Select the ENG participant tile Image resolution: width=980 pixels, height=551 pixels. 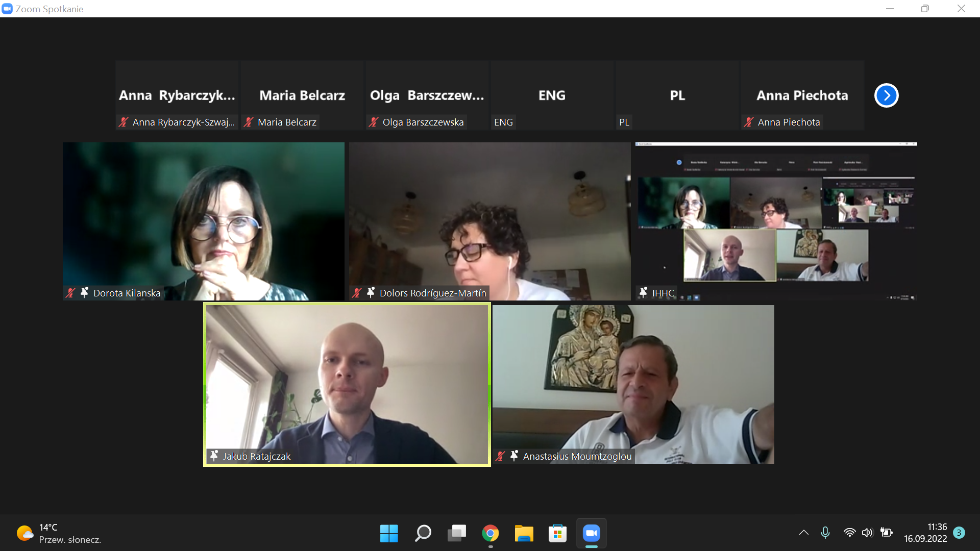[x=552, y=95]
